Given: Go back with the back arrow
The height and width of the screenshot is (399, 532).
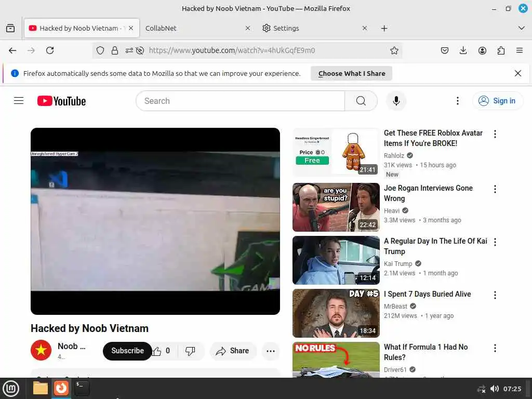Looking at the screenshot, I should (12, 50).
